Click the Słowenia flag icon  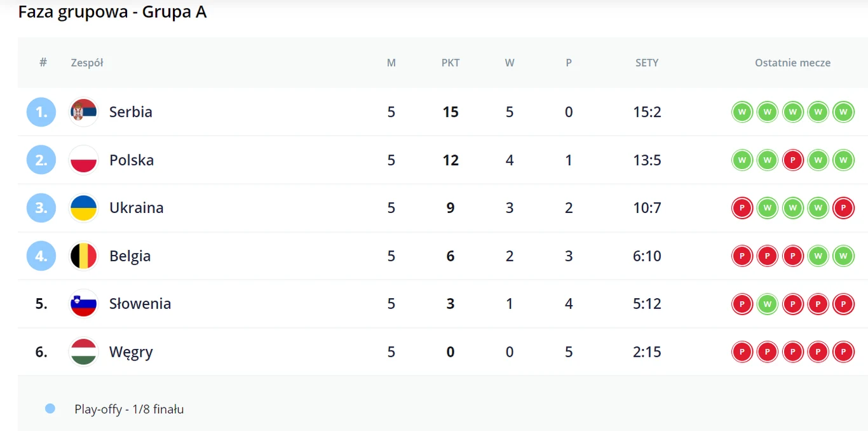click(x=83, y=304)
